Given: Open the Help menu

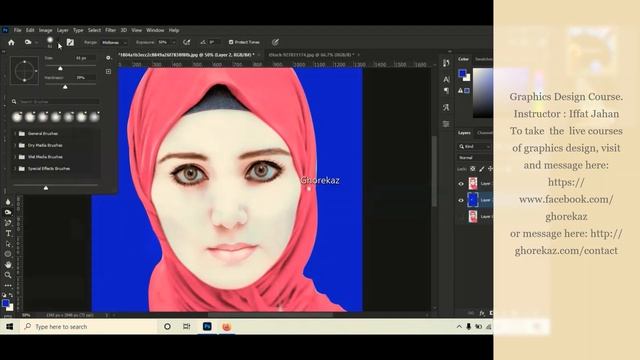Looking at the screenshot, I should [x=174, y=30].
